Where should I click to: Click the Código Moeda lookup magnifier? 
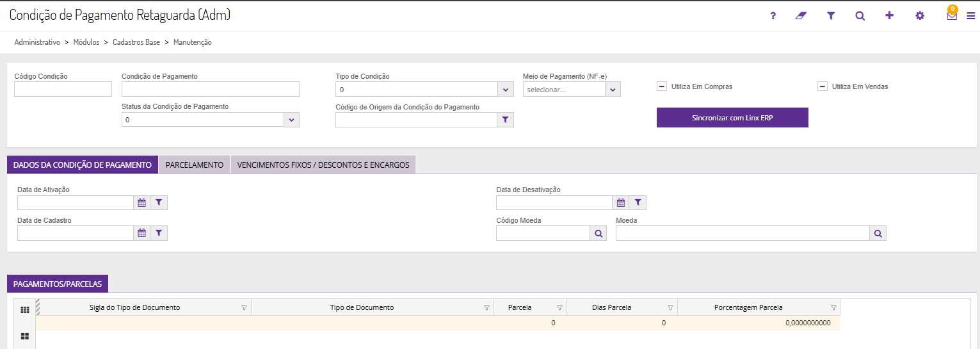pos(598,234)
